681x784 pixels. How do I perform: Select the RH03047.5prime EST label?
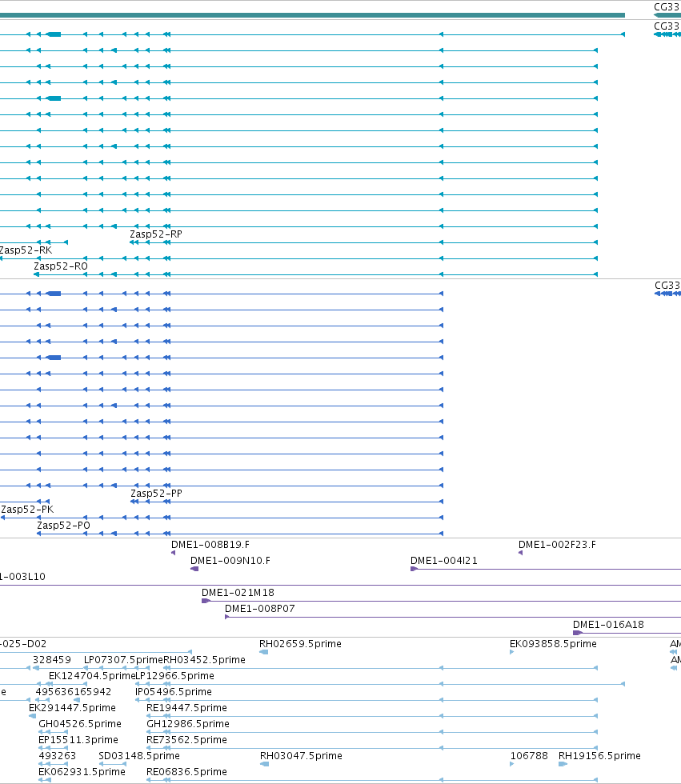(x=301, y=755)
